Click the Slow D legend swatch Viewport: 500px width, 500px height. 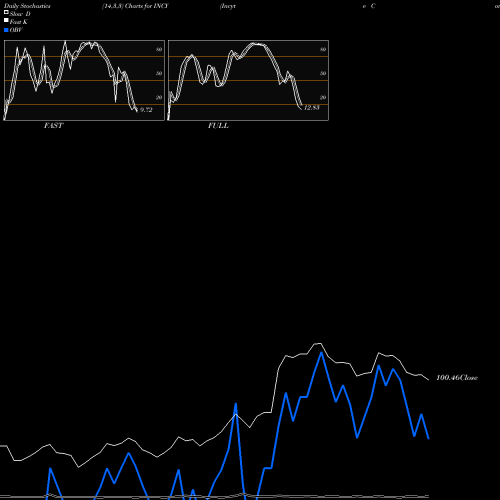click(x=6, y=13)
